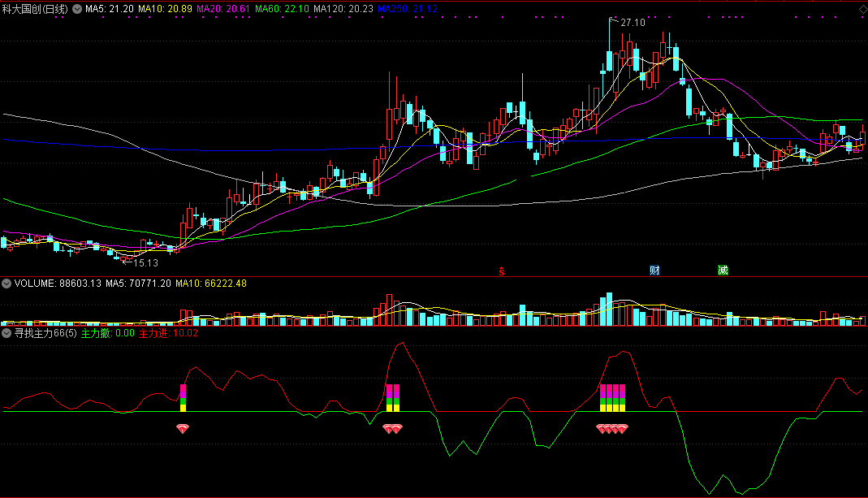Select the green MA60: 22.10 label

pos(282,9)
